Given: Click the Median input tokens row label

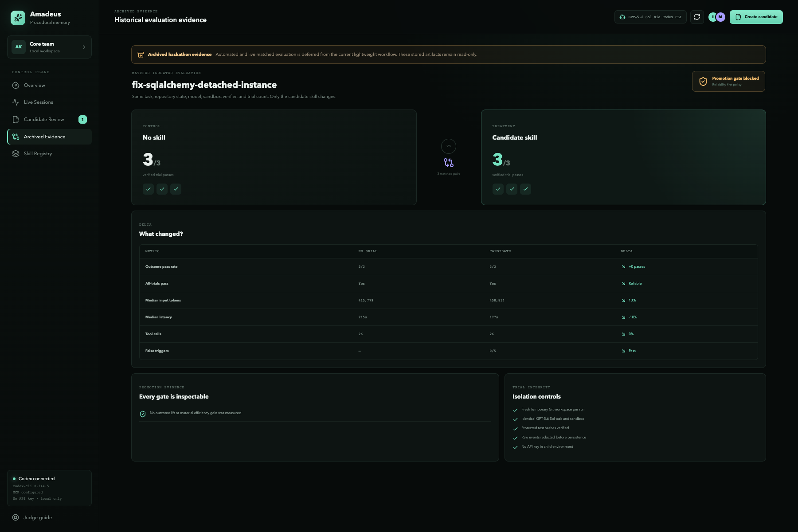Looking at the screenshot, I should (x=163, y=300).
